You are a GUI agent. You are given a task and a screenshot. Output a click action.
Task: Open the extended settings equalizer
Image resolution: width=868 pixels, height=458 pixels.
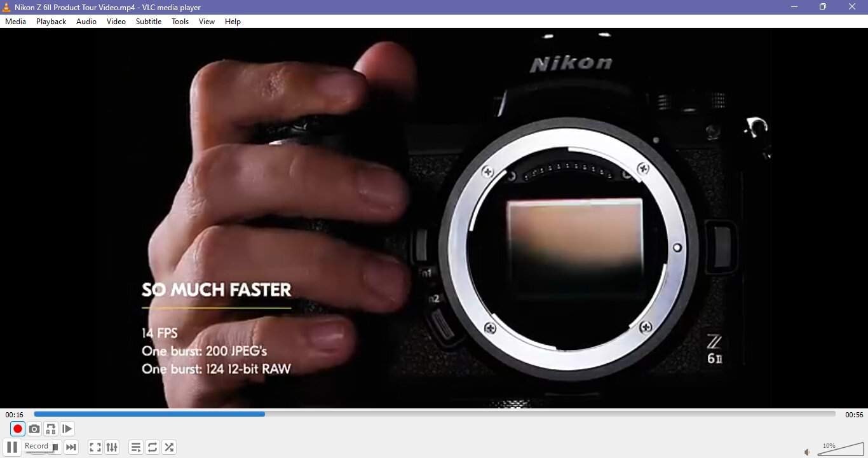pyautogui.click(x=112, y=447)
